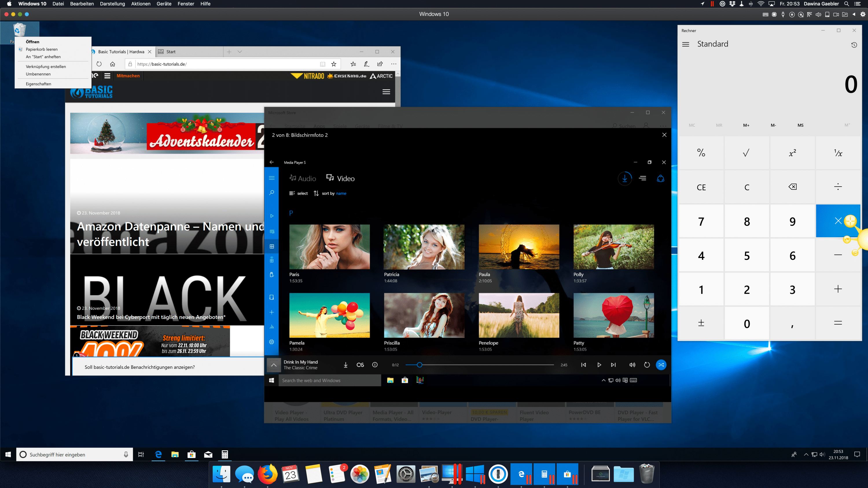Image resolution: width=868 pixels, height=488 pixels.
Task: Open the Edge tab list chevron
Action: click(239, 51)
